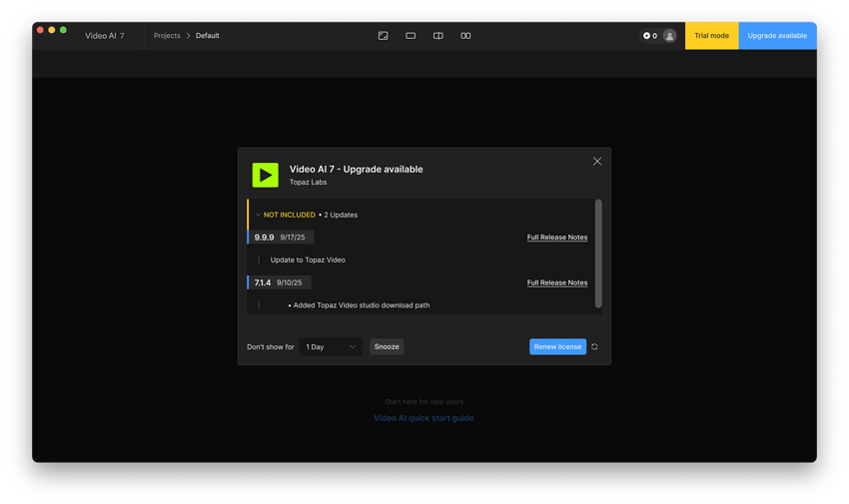The height and width of the screenshot is (504, 849).
Task: Open the Don't show for 1 Day dropdown
Action: (x=331, y=346)
